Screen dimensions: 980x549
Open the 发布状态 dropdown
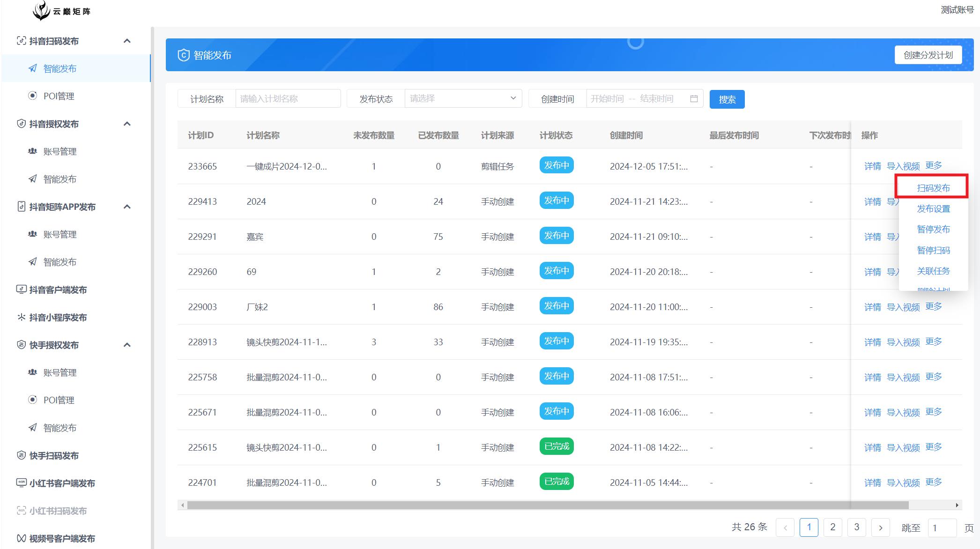(463, 98)
